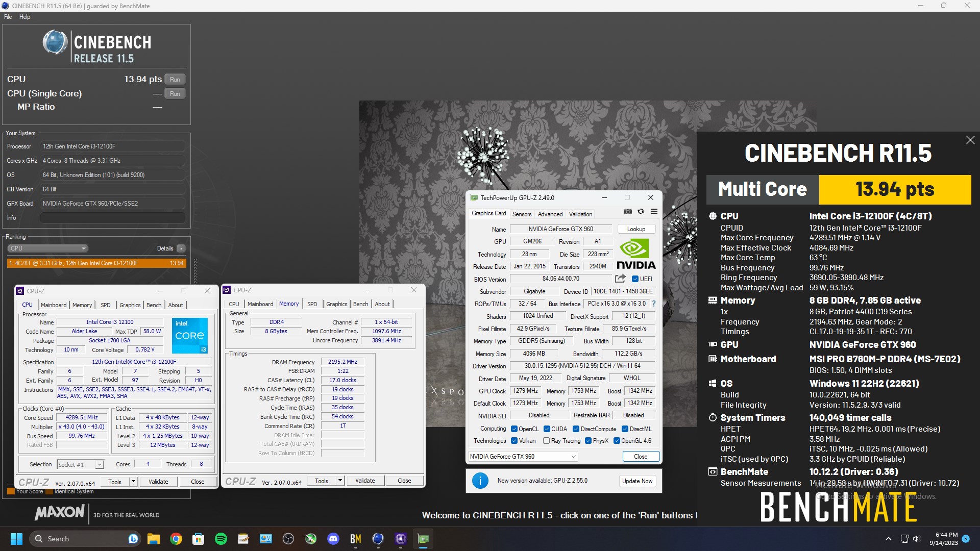This screenshot has height=551, width=980.
Task: Switch to the GPU-Z Advanced tab
Action: pyautogui.click(x=550, y=214)
